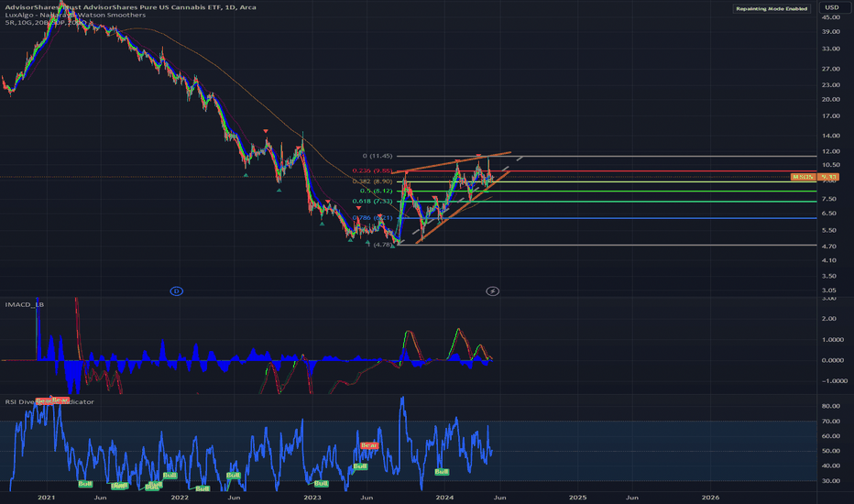This screenshot has width=854, height=504.
Task: Click the green Bull label nearest 2024
Action: coord(442,472)
